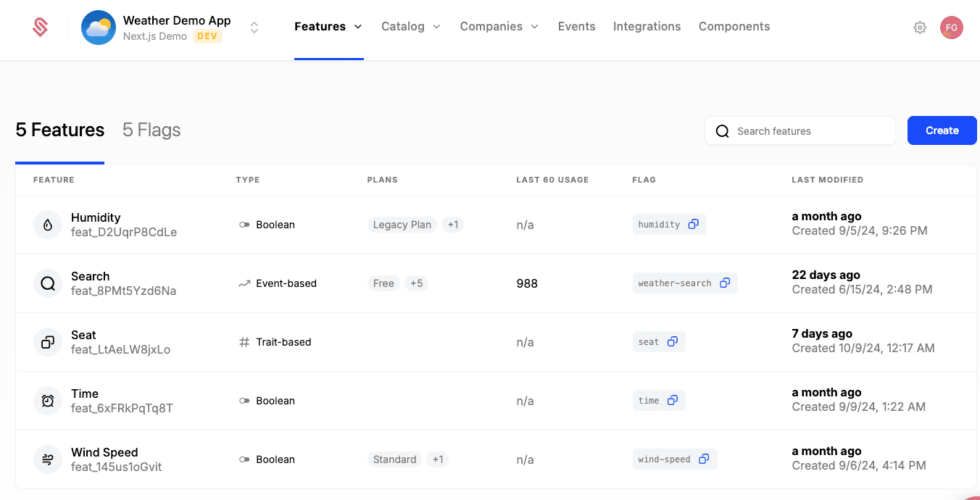Open the FG user avatar menu
This screenshot has height=500, width=980.
(x=951, y=28)
